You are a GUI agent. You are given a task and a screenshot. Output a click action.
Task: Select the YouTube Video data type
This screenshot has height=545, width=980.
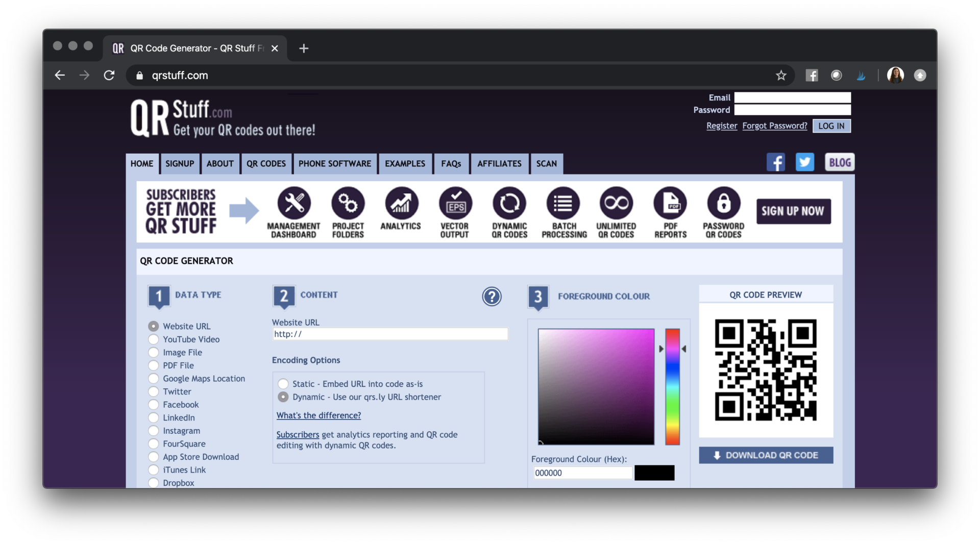154,339
